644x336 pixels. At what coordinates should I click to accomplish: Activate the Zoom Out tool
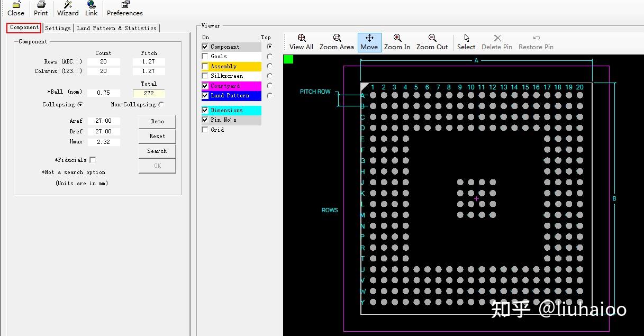click(432, 42)
